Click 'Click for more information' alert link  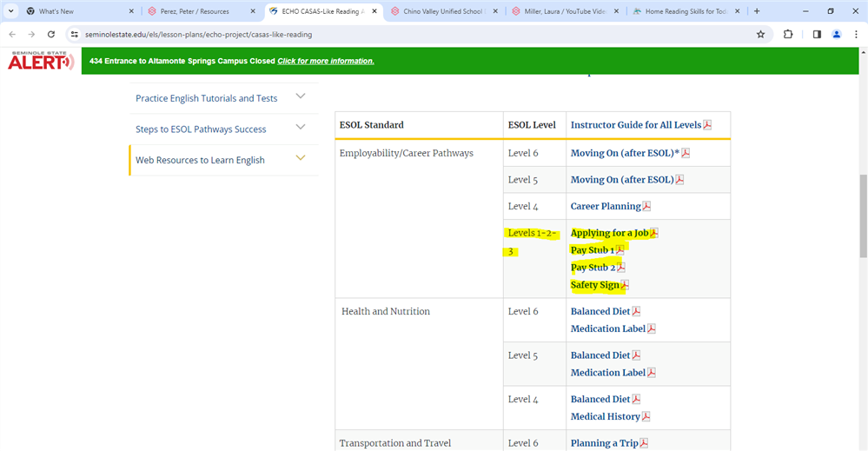(x=326, y=61)
